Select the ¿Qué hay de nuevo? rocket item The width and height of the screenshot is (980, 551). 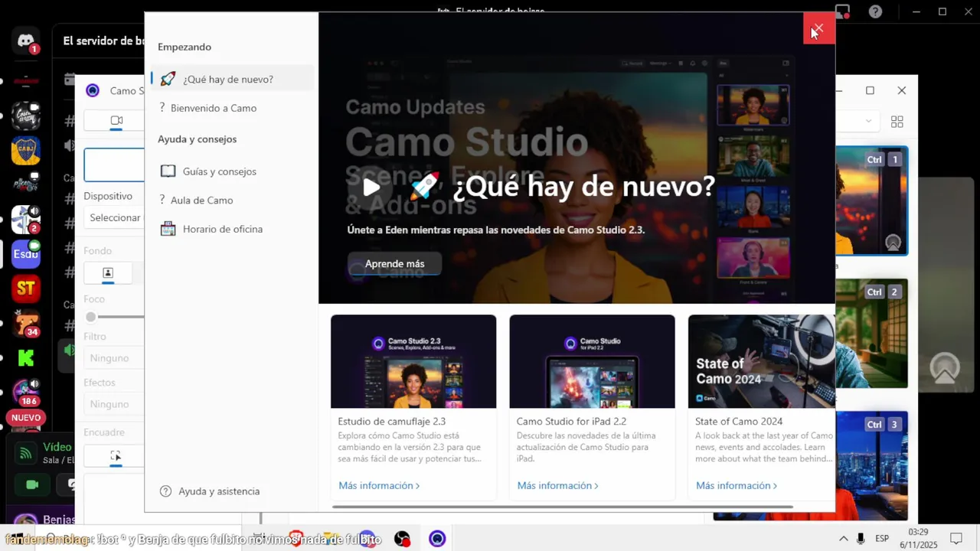(232, 79)
